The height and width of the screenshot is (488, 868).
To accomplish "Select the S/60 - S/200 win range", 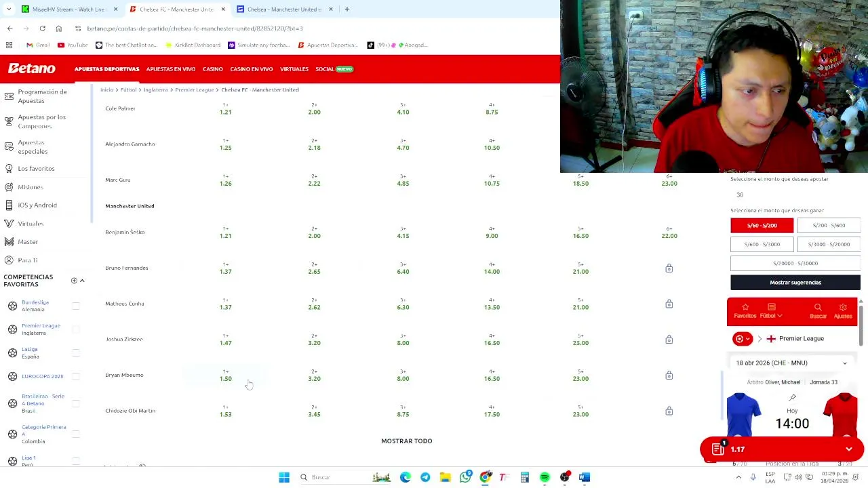I will tap(762, 225).
